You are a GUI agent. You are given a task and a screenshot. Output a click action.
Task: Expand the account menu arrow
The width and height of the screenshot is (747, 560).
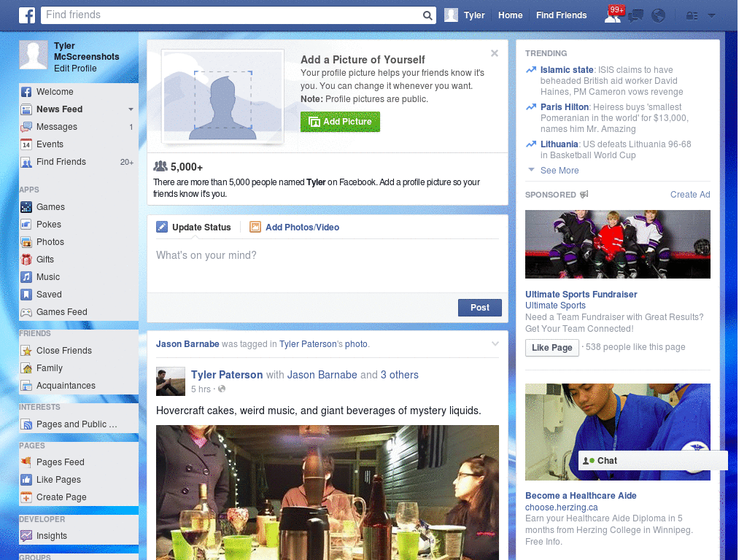click(712, 15)
